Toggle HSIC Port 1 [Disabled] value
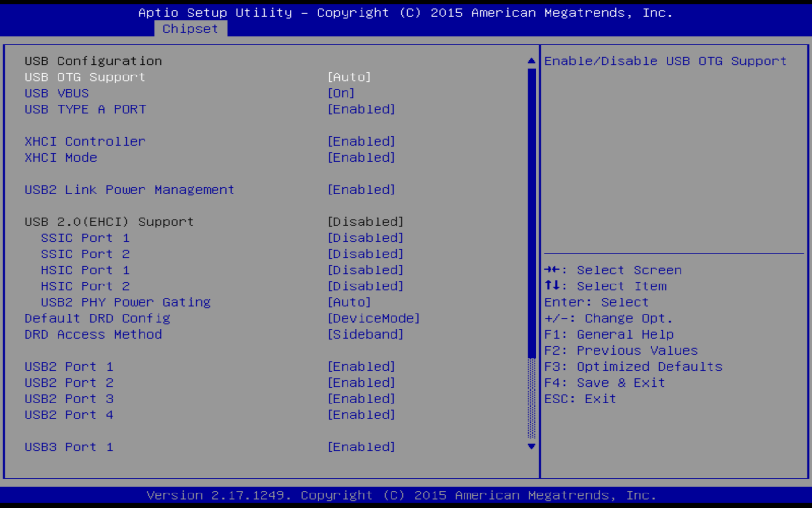Image resolution: width=812 pixels, height=508 pixels. point(365,270)
